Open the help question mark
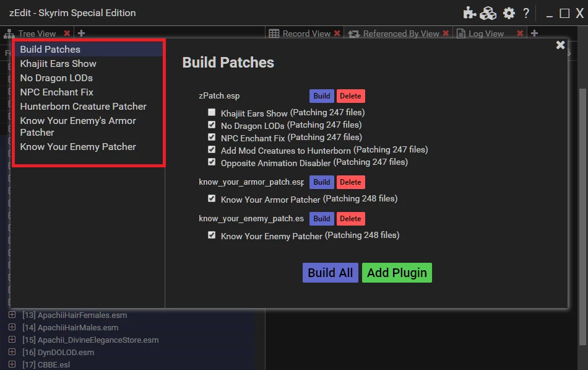 click(x=526, y=13)
